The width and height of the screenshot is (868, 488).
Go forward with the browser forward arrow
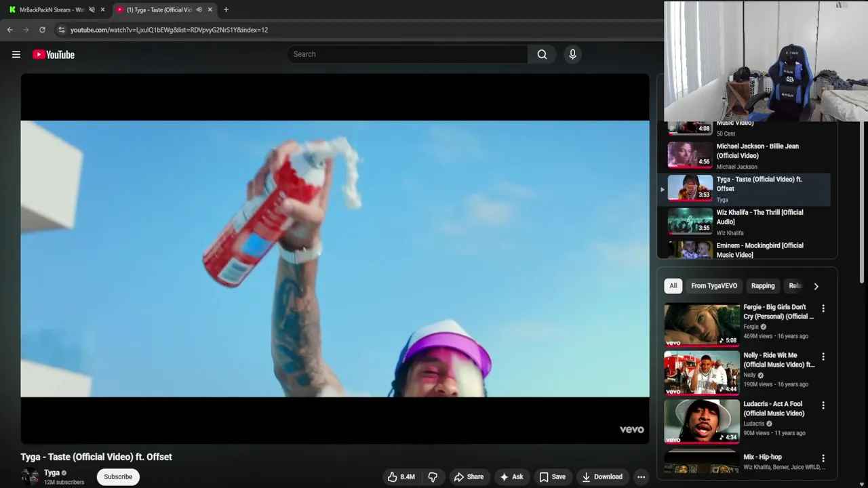coord(26,30)
